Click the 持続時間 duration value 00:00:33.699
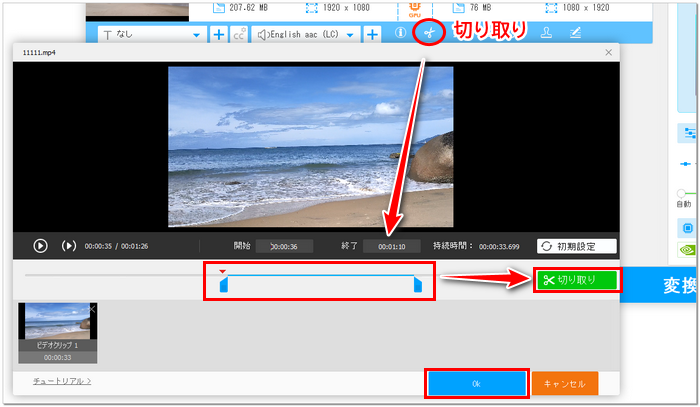700x407 pixels. coord(499,246)
